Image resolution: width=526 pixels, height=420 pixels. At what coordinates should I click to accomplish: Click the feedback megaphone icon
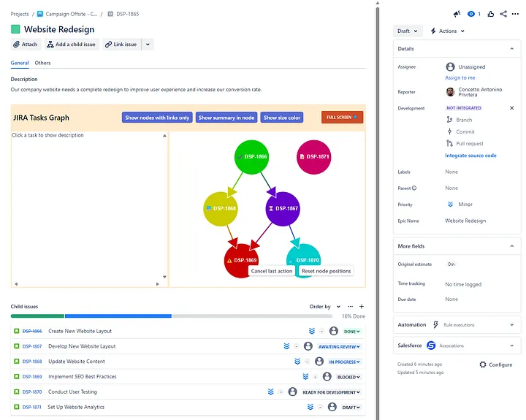click(457, 14)
